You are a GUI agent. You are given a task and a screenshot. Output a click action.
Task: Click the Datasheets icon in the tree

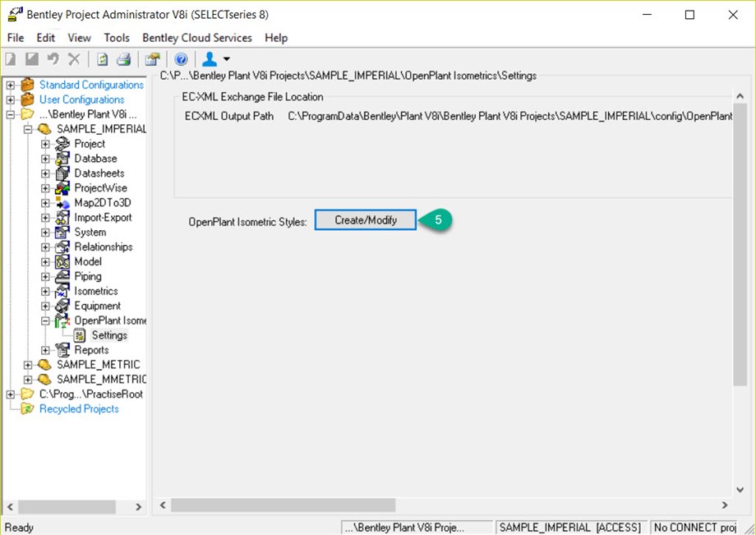pos(64,173)
